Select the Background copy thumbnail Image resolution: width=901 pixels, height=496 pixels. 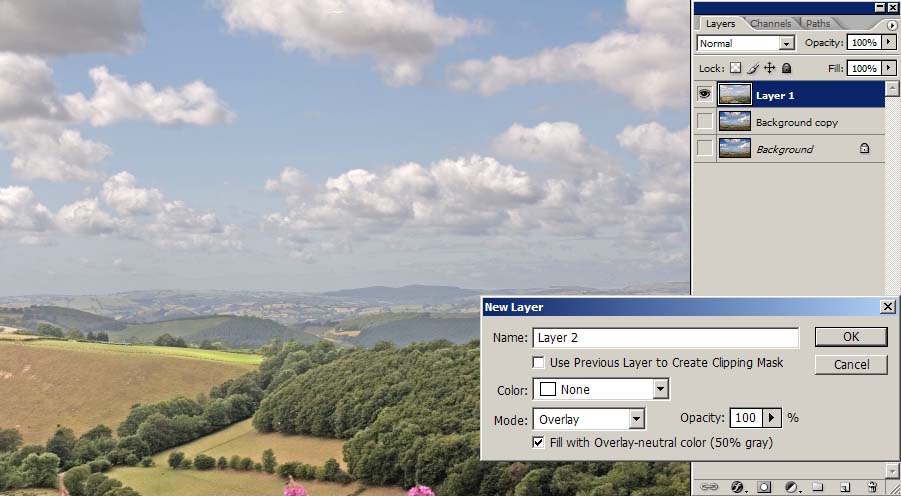(734, 121)
